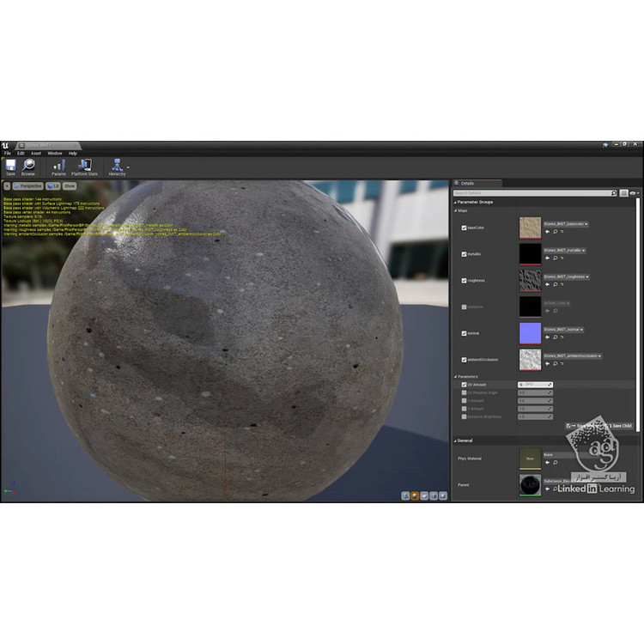Uncheck the baseColor parameter checkbox
The height and width of the screenshot is (644, 644).
click(465, 228)
